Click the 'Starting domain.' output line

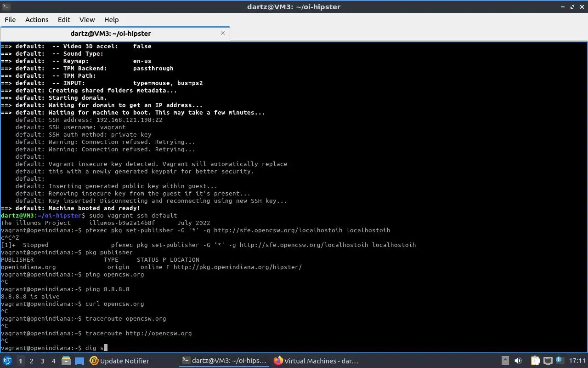54,98
